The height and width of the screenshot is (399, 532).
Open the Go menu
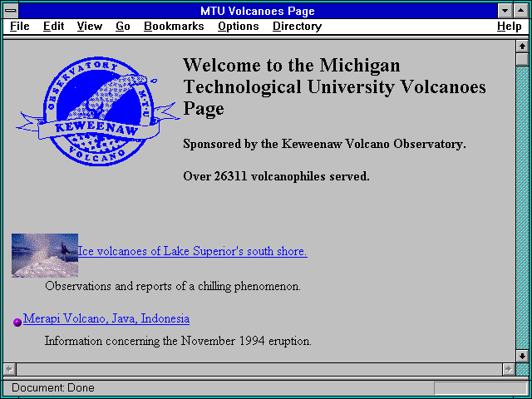tap(123, 27)
